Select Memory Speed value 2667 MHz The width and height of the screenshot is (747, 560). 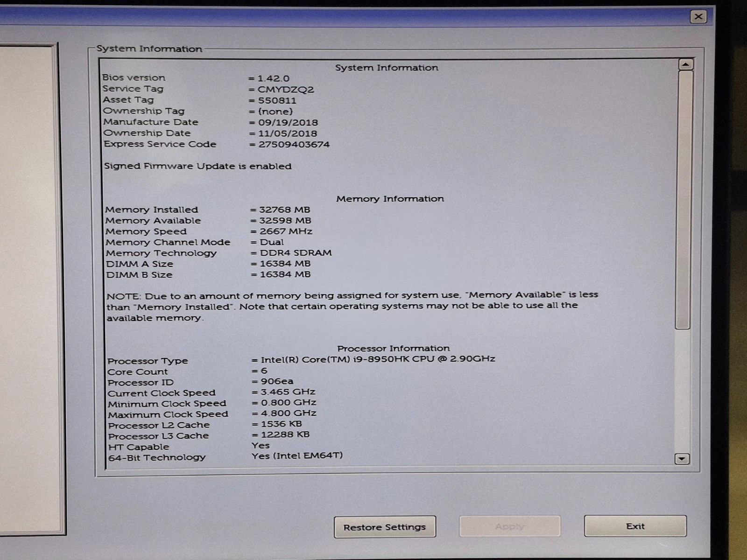coord(286,231)
